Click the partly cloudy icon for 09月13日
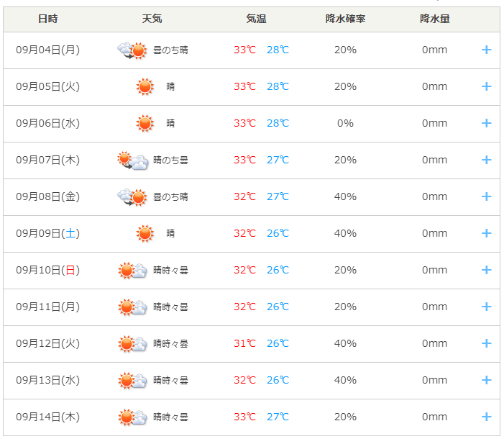 tap(132, 381)
